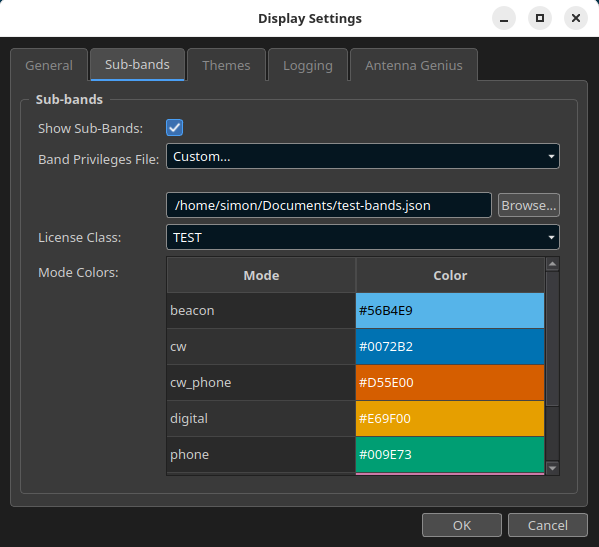Screen dimensions: 599x547
Task: Switch to the General tab
Action: coord(49,65)
